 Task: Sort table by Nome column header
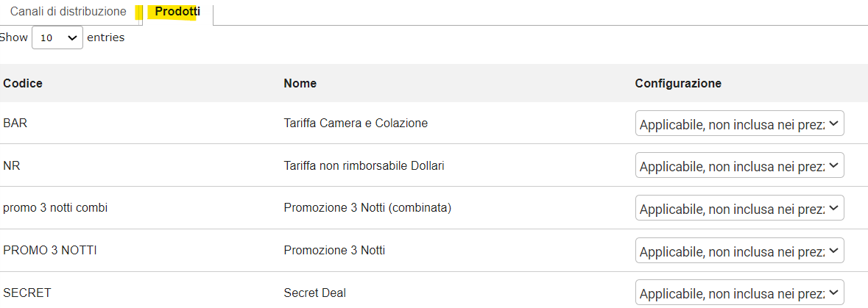click(x=300, y=83)
